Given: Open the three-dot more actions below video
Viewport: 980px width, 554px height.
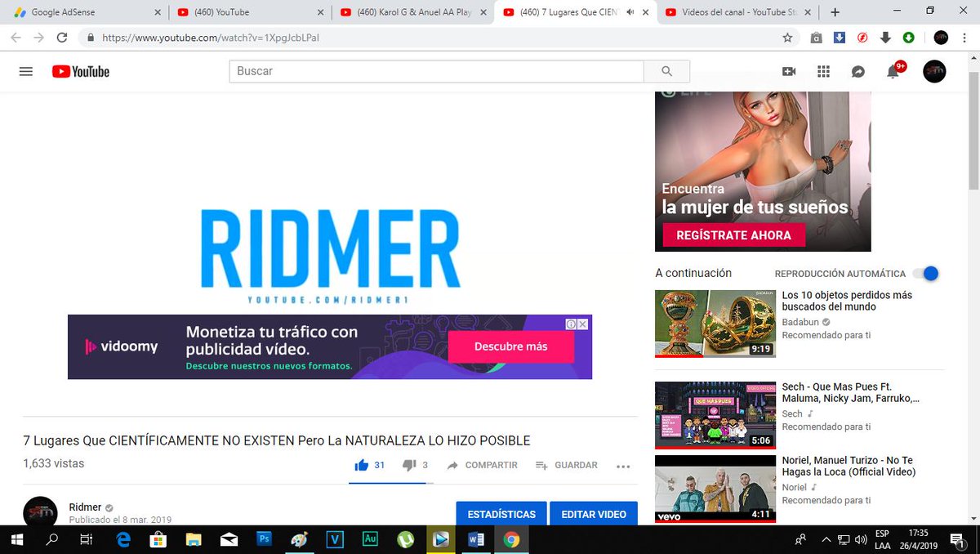Looking at the screenshot, I should pyautogui.click(x=623, y=466).
